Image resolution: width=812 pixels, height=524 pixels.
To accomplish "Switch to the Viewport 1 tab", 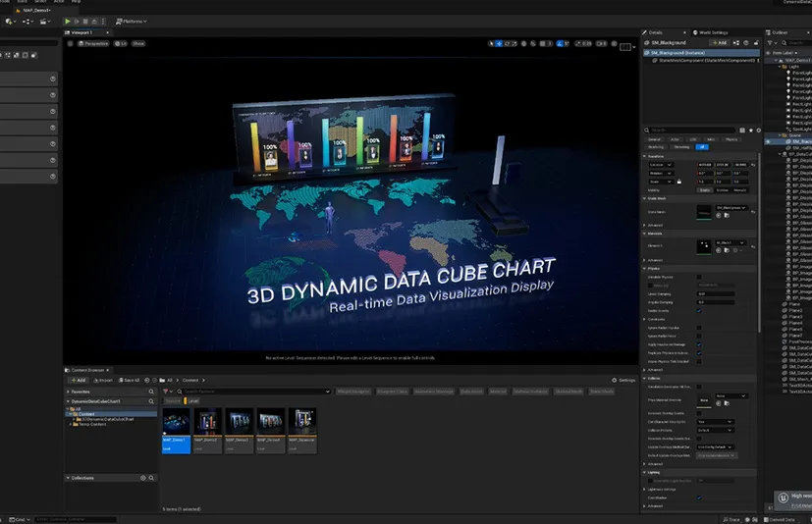I will (81, 32).
